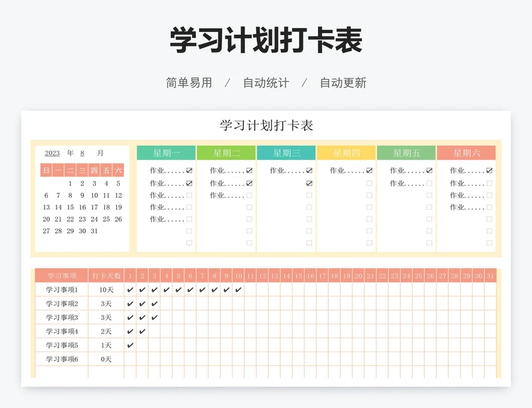The width and height of the screenshot is (532, 408).
Task: Click the 简单易用 subtitle text
Action: click(x=189, y=83)
